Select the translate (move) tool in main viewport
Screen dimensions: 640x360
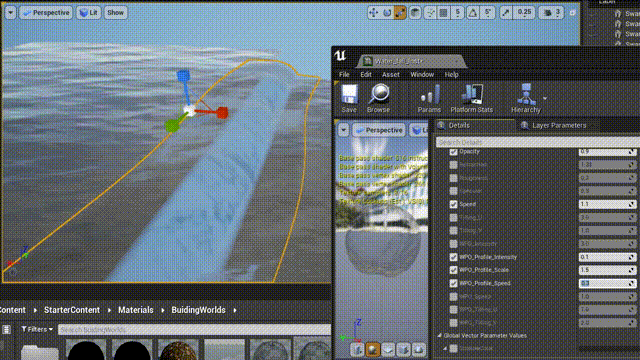tap(373, 13)
